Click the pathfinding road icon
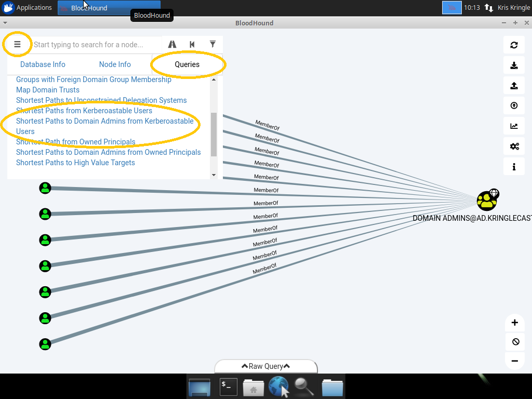 pos(172,45)
